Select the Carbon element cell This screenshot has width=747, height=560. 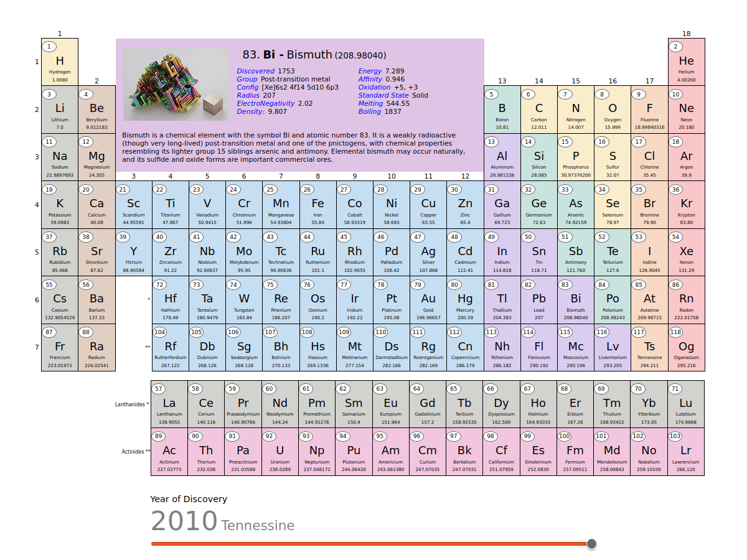coord(539,110)
